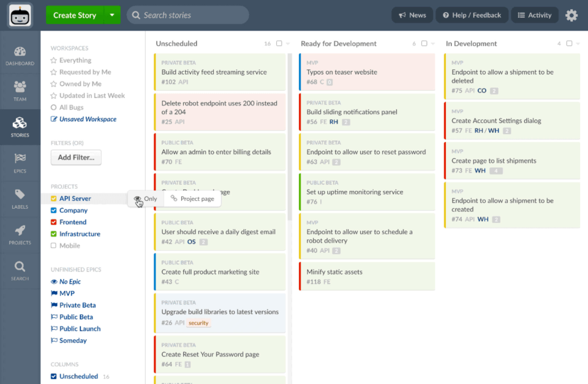
Task: Click the flag icon beside Private Beta epic
Action: tap(54, 305)
